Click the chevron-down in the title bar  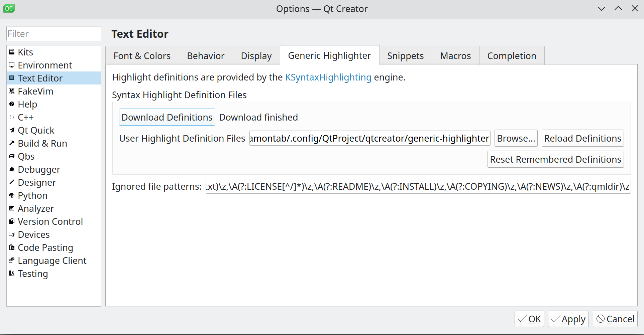(x=601, y=8)
